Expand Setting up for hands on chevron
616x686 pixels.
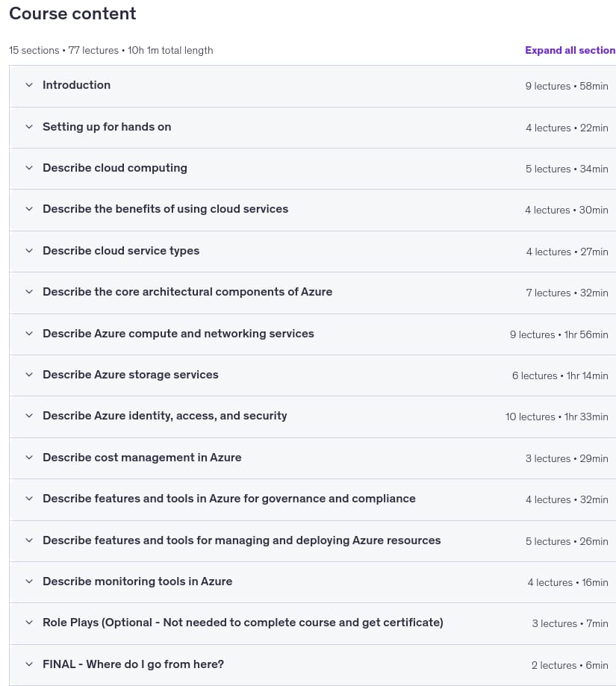pos(29,127)
